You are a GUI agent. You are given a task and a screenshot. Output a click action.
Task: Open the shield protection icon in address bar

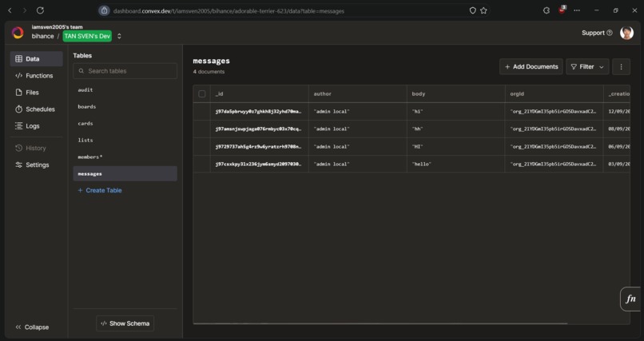[473, 10]
